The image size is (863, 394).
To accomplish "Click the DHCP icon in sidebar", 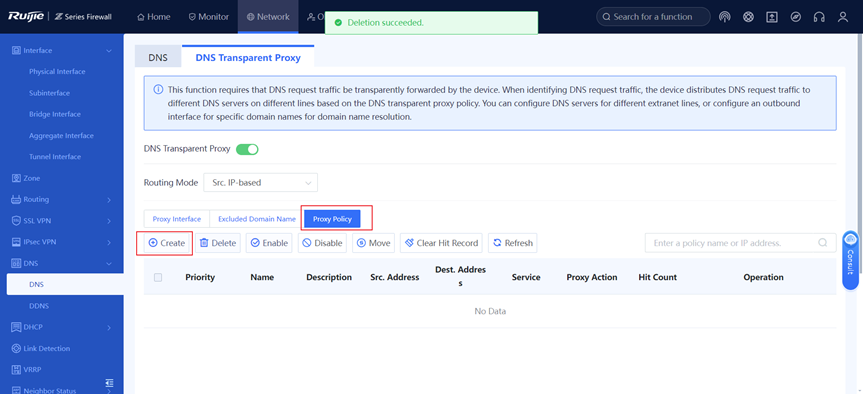I will [16, 327].
